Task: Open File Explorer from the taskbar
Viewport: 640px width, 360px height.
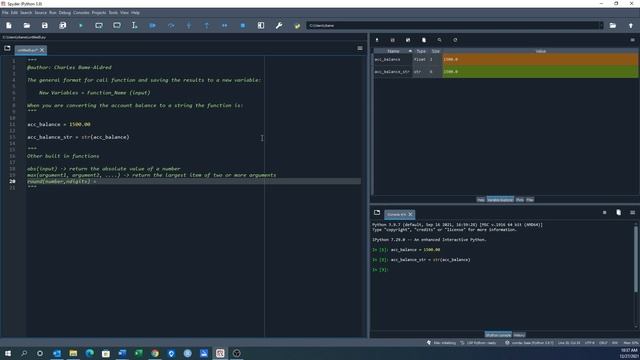Action: 73,353
